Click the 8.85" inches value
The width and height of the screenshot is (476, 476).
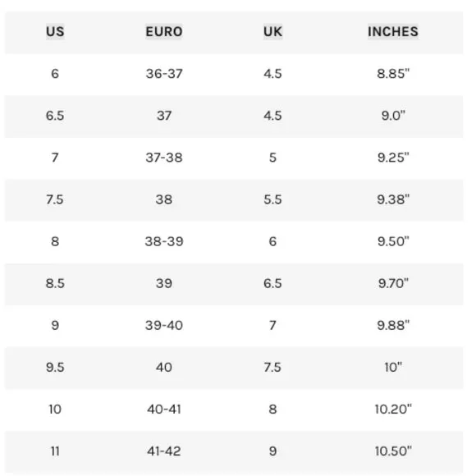click(393, 74)
